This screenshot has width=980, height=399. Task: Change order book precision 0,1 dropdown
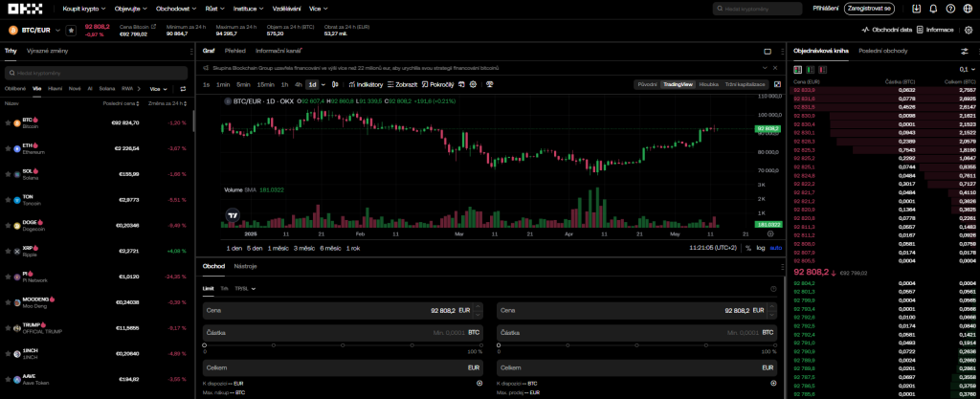pyautogui.click(x=967, y=69)
